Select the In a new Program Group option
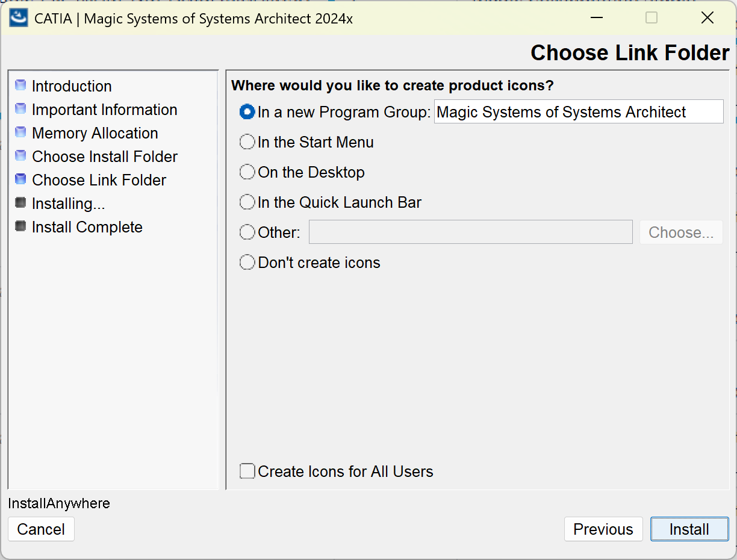Image resolution: width=737 pixels, height=560 pixels. pos(247,112)
